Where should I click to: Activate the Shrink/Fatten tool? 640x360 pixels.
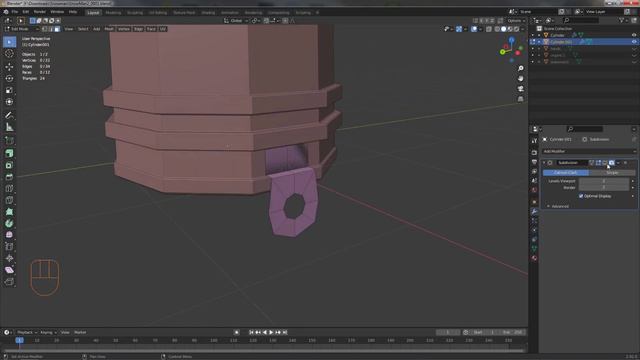pos(9,258)
